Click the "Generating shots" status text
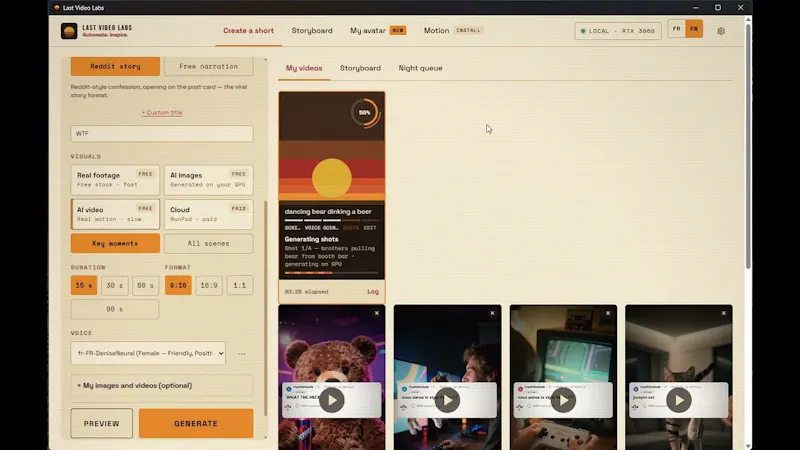The image size is (800, 450). click(311, 239)
